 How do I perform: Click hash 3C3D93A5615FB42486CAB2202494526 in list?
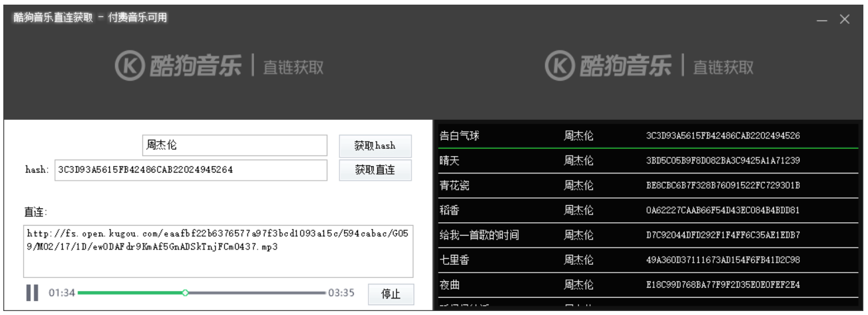(723, 136)
